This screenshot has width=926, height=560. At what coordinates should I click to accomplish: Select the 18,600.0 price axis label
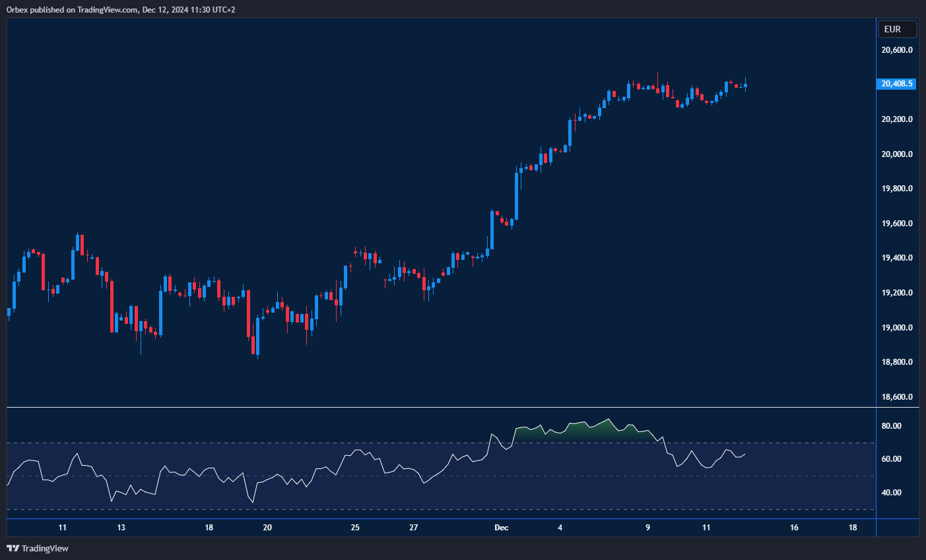click(897, 397)
